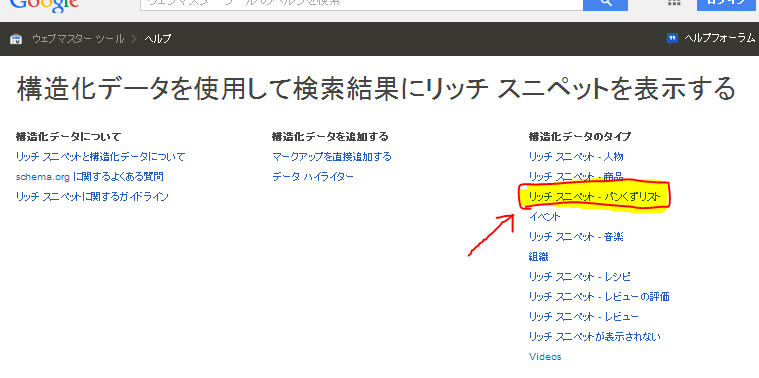Open データ ハイライター link
Viewport: 759px width, 378px height.
coord(313,177)
